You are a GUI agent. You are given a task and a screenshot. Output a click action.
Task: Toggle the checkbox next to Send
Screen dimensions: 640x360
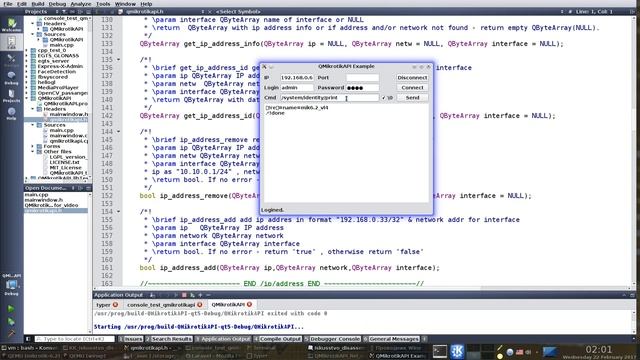[384, 98]
